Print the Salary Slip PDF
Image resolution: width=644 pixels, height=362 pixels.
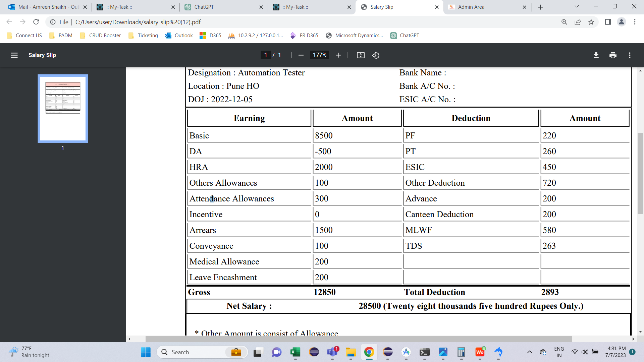(613, 55)
